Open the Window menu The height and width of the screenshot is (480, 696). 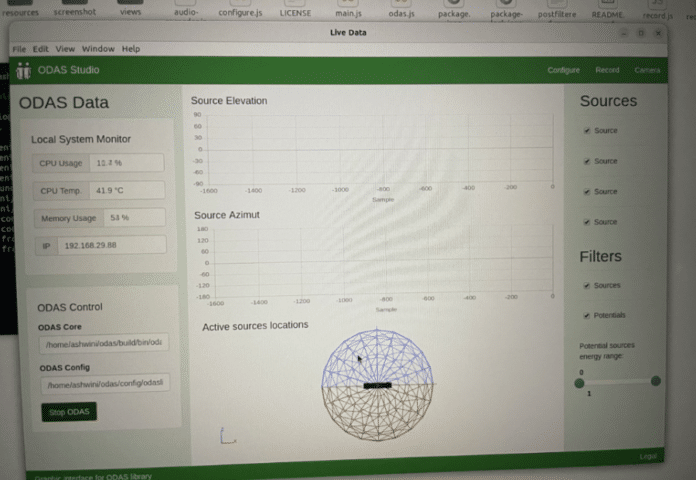coord(98,49)
